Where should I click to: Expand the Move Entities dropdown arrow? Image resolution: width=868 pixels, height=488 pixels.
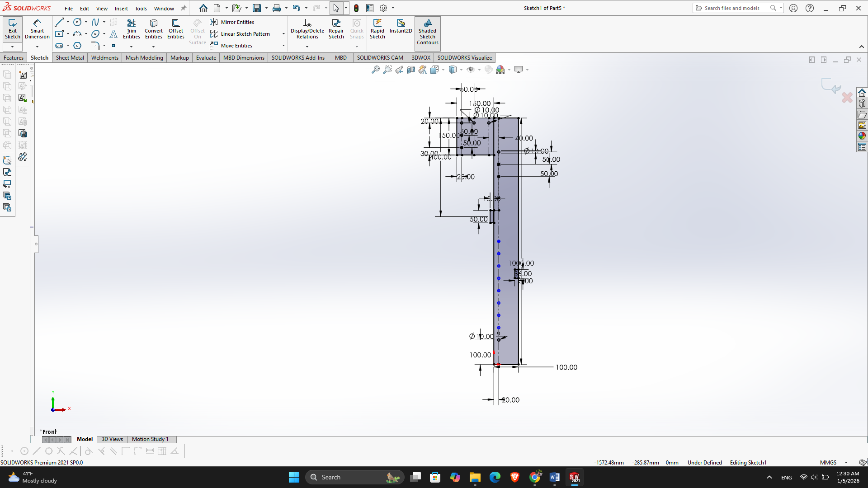coord(283,46)
